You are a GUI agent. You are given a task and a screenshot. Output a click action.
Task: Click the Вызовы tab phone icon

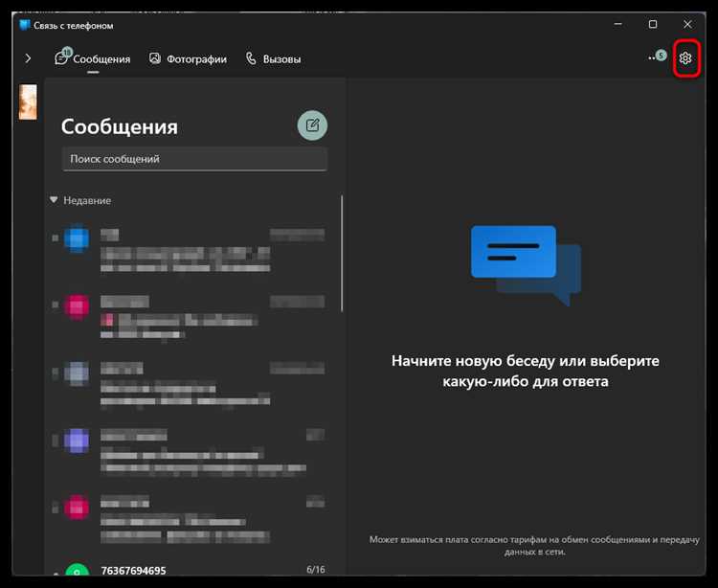(x=251, y=58)
